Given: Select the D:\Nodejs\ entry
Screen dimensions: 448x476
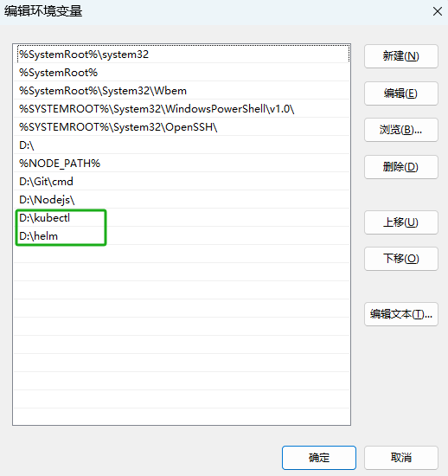Looking at the screenshot, I should [182, 200].
